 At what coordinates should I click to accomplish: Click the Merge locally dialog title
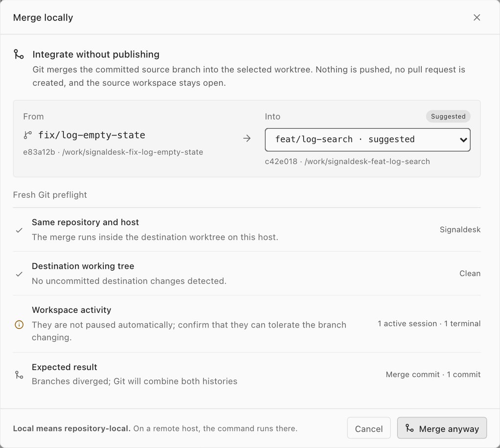click(43, 18)
